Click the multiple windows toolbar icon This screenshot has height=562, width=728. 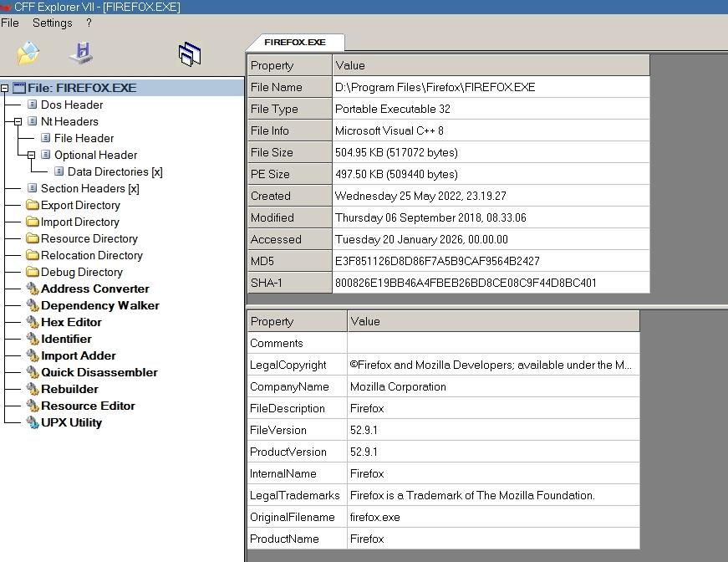(190, 54)
